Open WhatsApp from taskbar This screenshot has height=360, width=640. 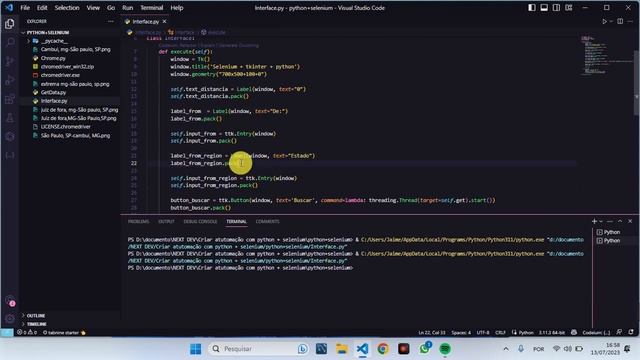(x=424, y=349)
